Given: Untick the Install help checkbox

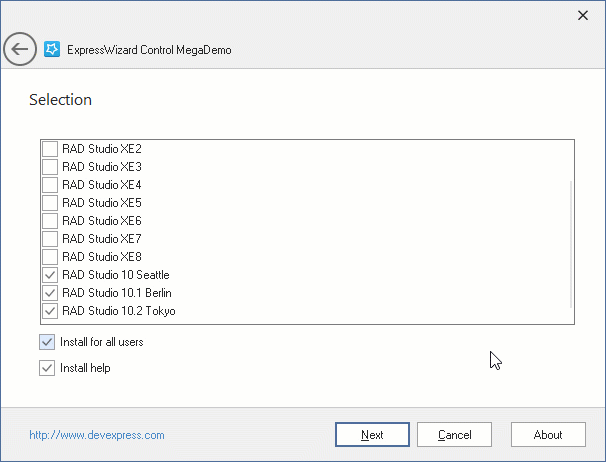Looking at the screenshot, I should (x=47, y=368).
